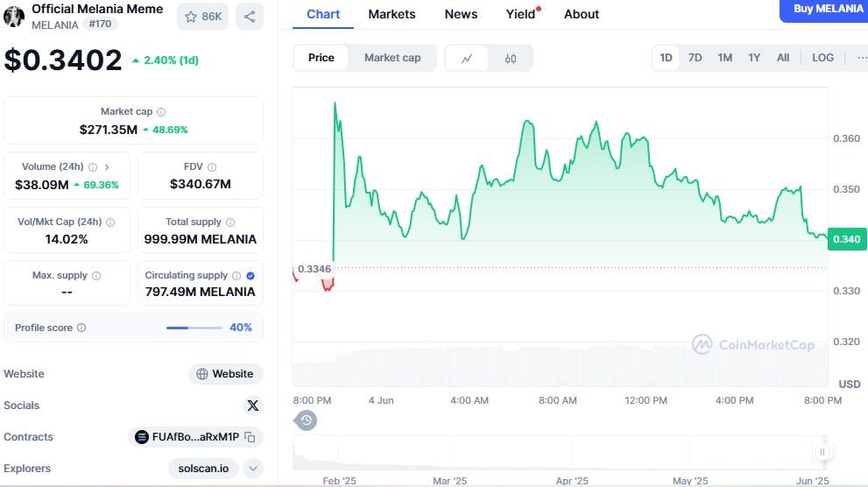
Task: Add MELANIA to watchlist via star button
Action: pyautogui.click(x=202, y=17)
